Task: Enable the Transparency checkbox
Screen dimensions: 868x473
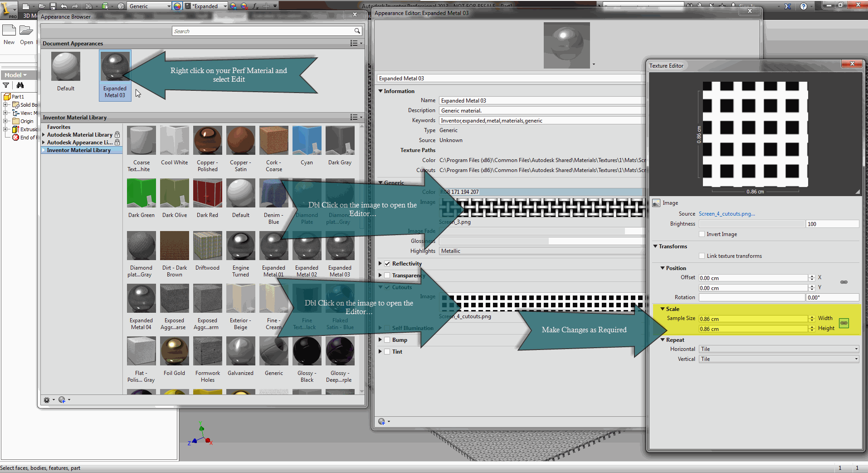Action: tap(388, 275)
